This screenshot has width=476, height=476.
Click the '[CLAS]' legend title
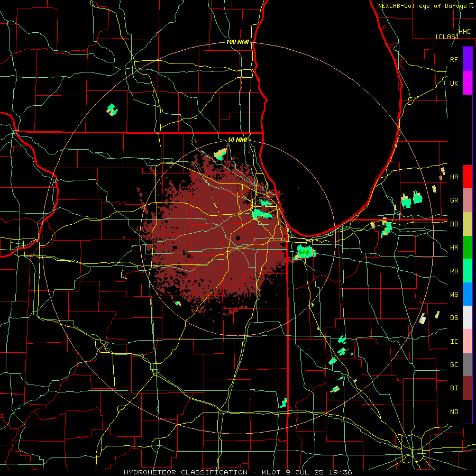447,36
